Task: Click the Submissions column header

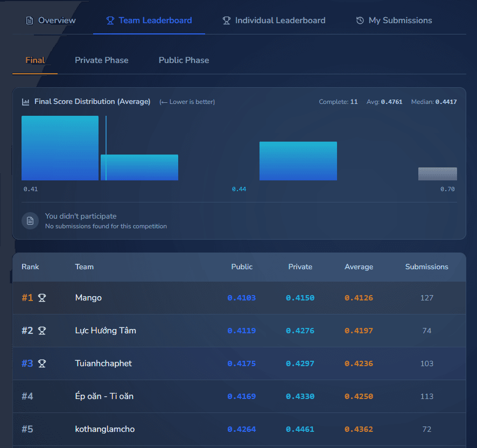Action: tap(426, 267)
